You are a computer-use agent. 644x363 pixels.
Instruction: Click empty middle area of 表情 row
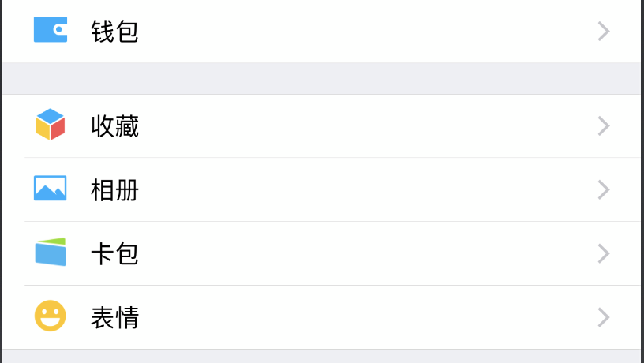click(x=355, y=318)
